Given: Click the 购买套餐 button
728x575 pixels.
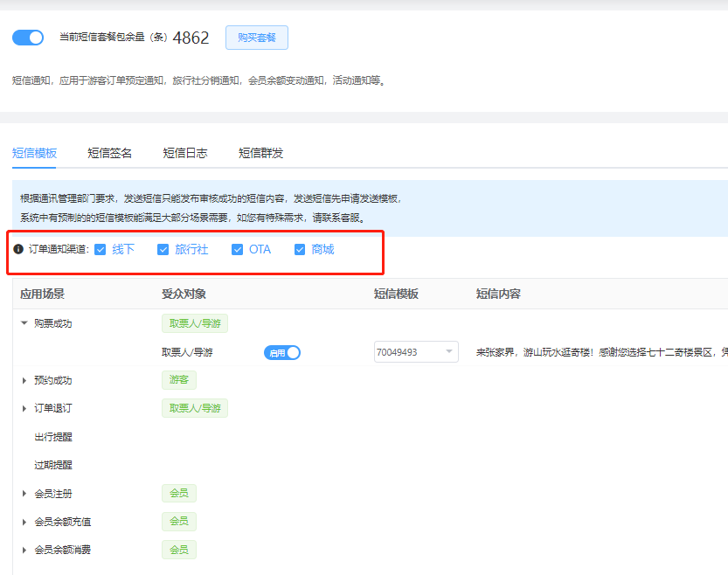Looking at the screenshot, I should pos(256,38).
